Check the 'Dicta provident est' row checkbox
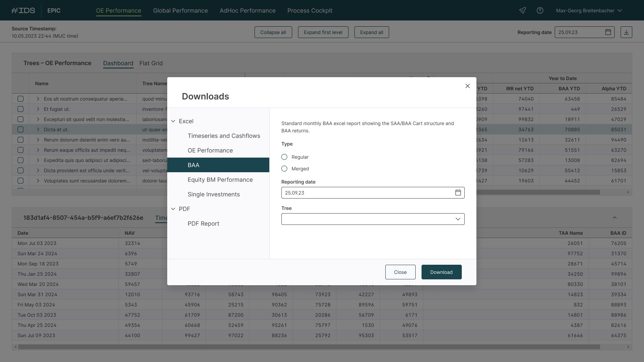Viewport: 644px width, 362px height. click(20, 170)
